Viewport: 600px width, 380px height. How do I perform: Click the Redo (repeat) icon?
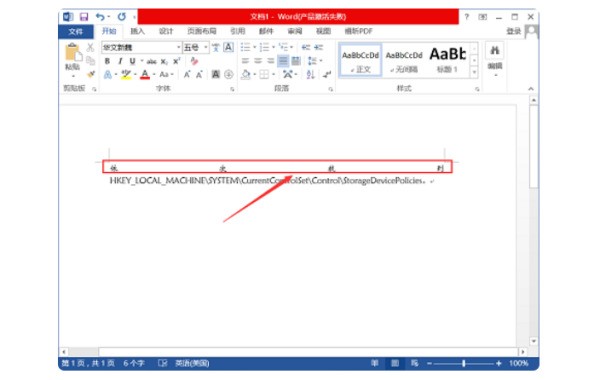(122, 16)
